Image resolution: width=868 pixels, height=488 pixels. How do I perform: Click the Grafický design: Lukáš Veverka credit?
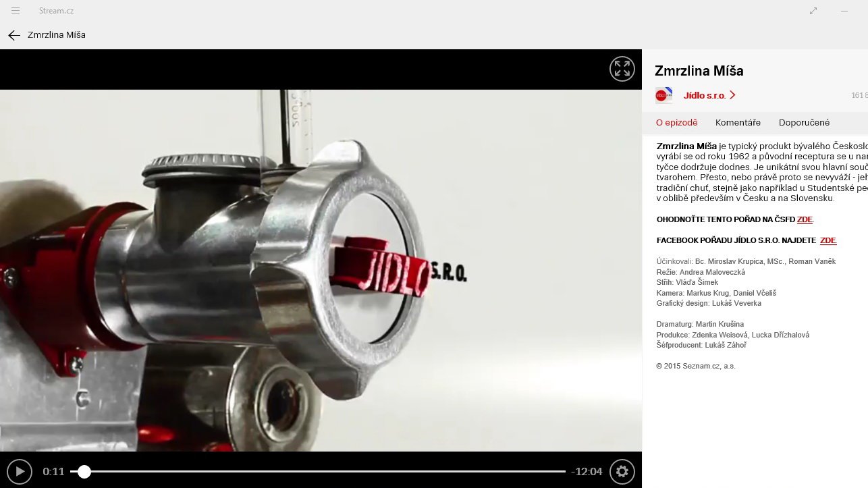pos(709,303)
